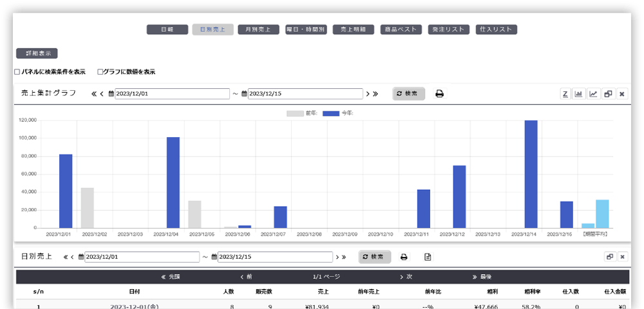Screen dimensions: 644x309
Task: Print the 日別売上 table
Action: click(404, 257)
